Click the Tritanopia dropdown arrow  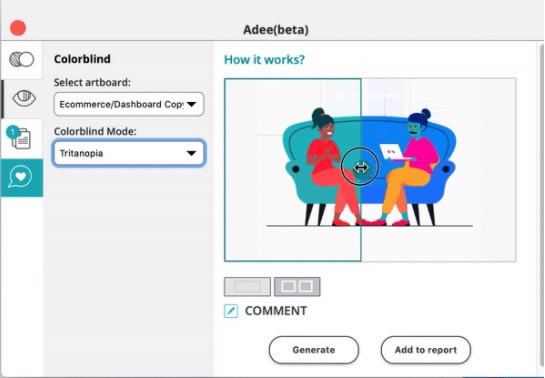pos(192,153)
